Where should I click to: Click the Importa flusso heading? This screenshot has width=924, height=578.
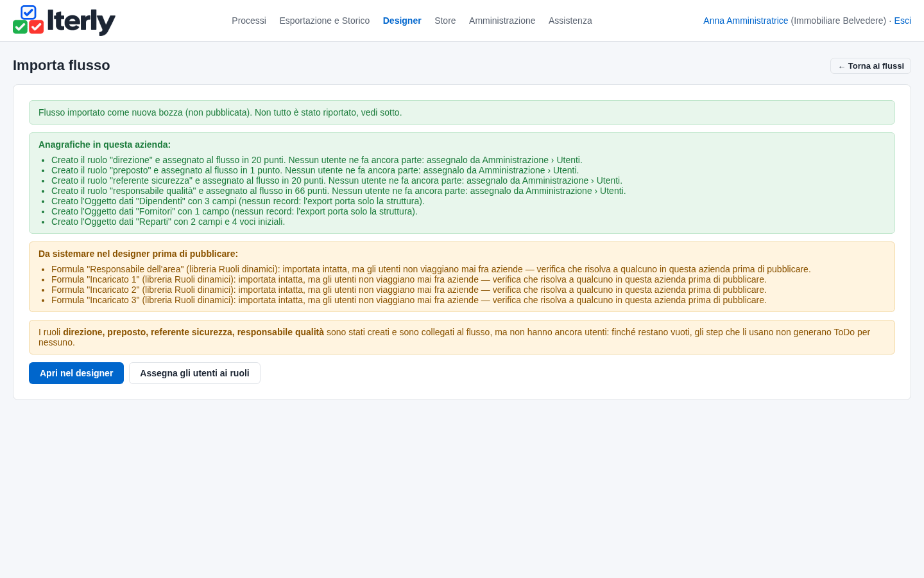point(62,66)
